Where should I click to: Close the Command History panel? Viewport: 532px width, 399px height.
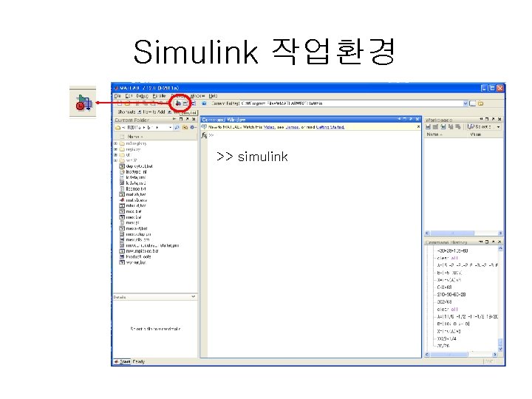click(499, 242)
